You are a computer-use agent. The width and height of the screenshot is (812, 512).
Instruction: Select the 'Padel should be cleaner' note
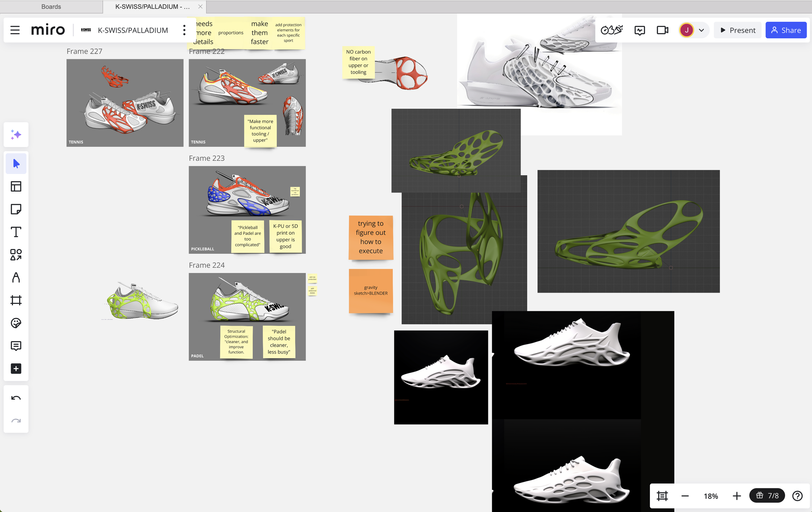[279, 342]
